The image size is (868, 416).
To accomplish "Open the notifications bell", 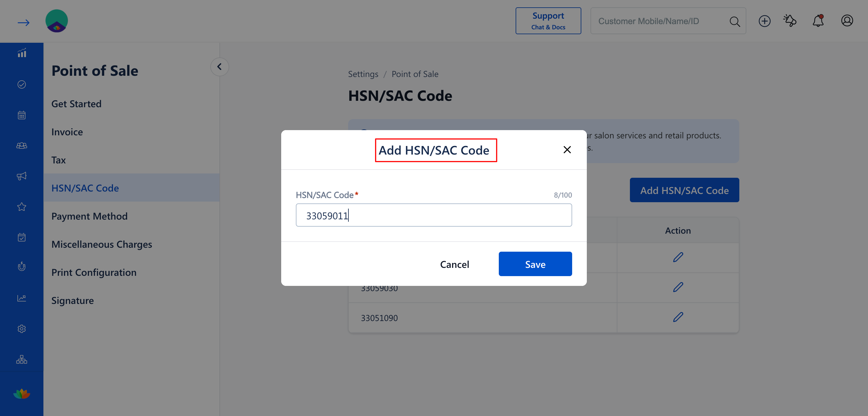I will click(818, 21).
